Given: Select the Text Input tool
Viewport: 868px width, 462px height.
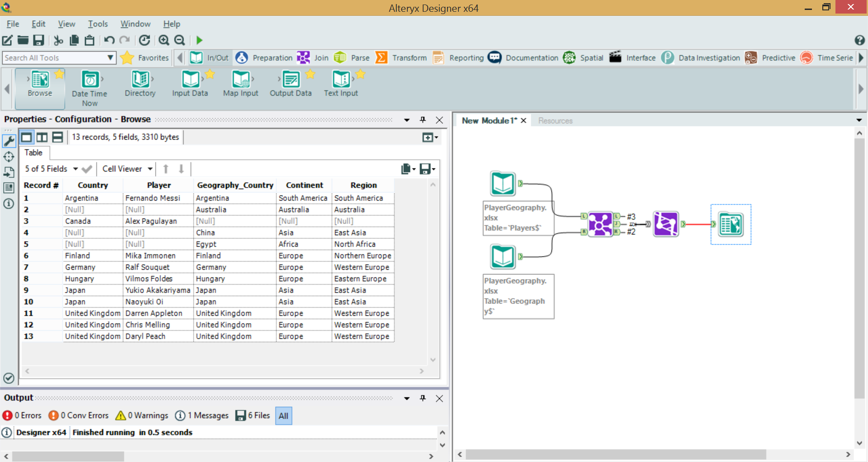Looking at the screenshot, I should tap(341, 84).
